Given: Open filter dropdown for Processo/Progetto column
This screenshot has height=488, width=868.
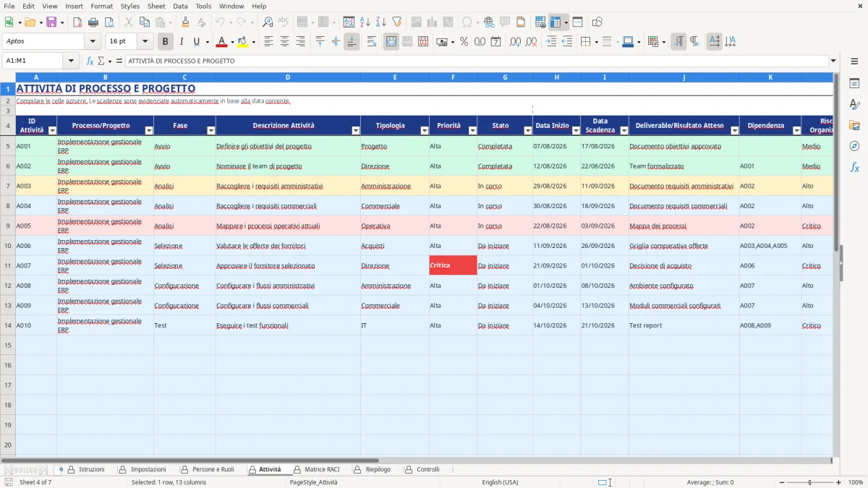Looking at the screenshot, I should pos(149,131).
